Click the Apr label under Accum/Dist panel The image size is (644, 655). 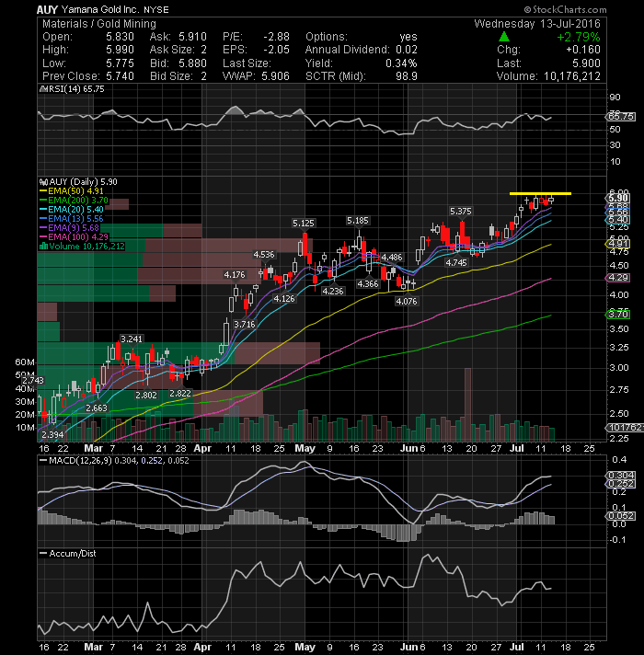(202, 647)
